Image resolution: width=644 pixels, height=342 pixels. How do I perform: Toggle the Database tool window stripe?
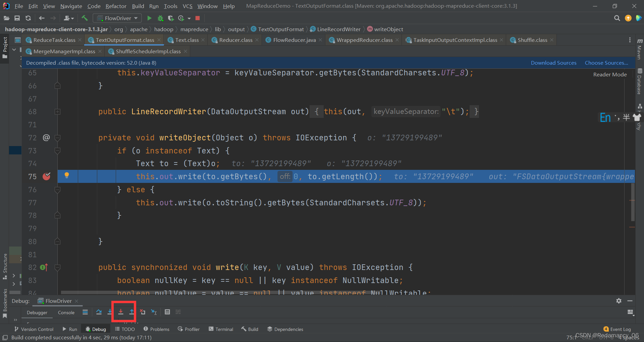click(x=640, y=81)
